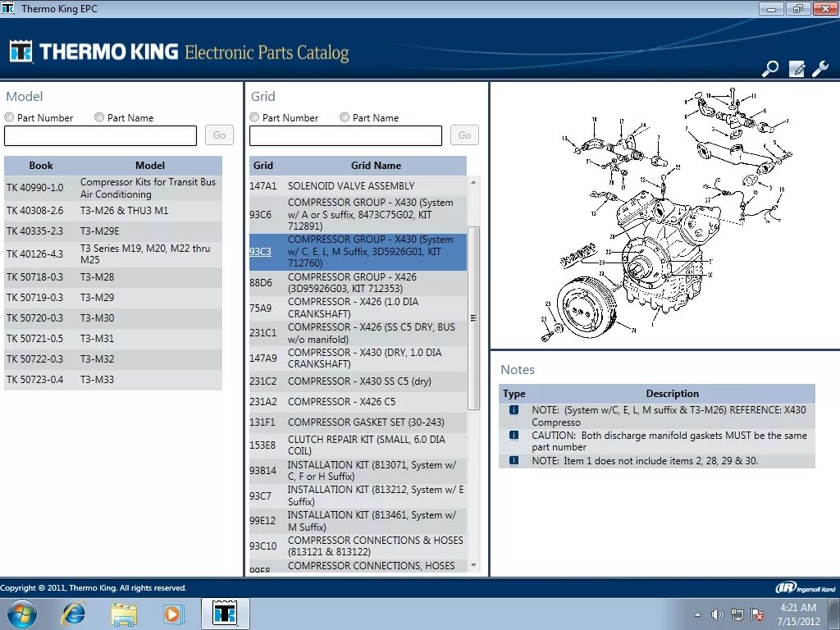Select grid 147A9 Compressor X430 DRY row

(358, 358)
